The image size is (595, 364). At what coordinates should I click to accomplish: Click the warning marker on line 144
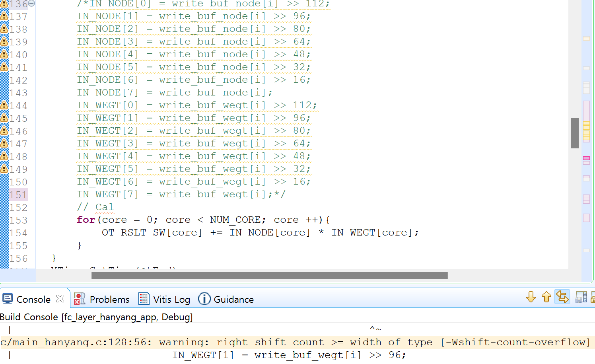(x=4, y=105)
